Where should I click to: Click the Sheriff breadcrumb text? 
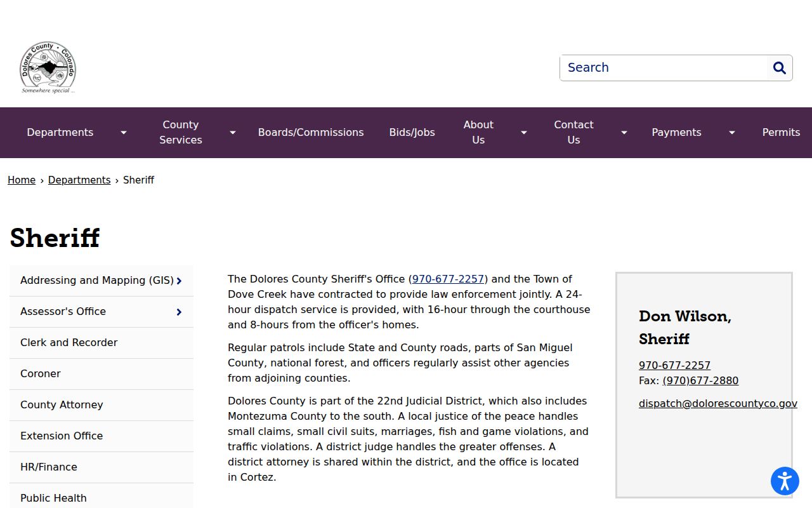(138, 180)
